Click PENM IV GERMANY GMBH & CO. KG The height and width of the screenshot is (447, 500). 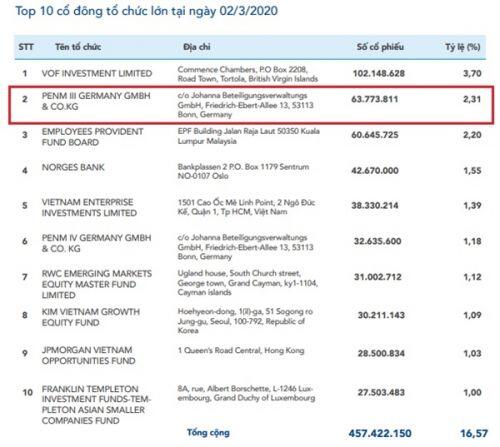coord(96,243)
